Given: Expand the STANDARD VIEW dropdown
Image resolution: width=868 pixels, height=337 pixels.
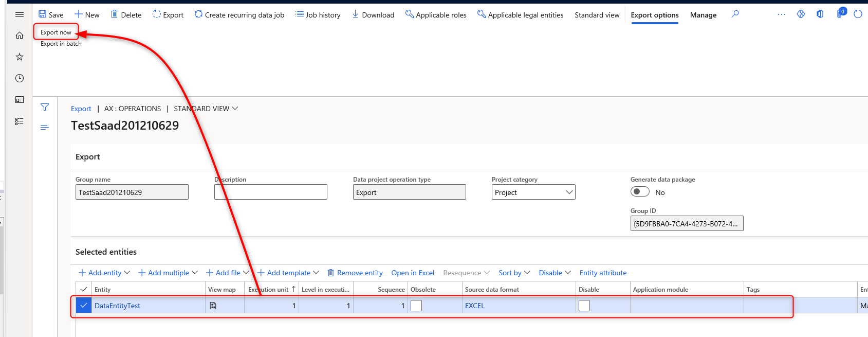Looking at the screenshot, I should pos(206,109).
